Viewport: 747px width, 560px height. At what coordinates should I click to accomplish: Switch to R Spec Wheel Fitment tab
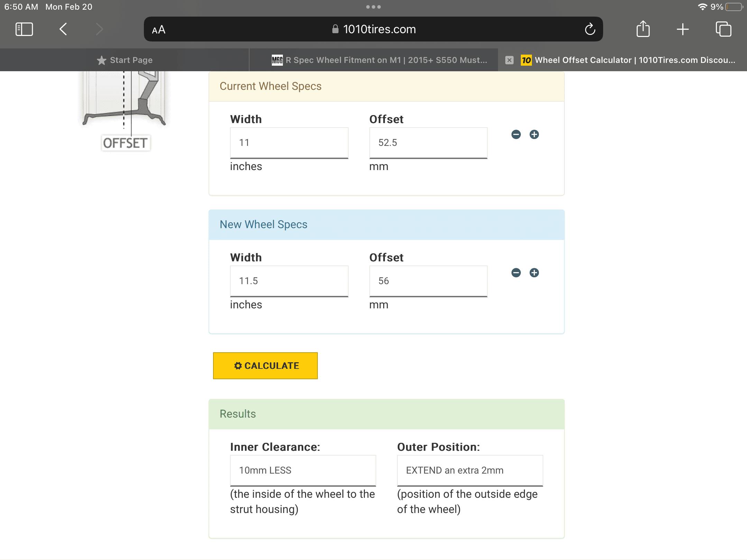point(373,60)
